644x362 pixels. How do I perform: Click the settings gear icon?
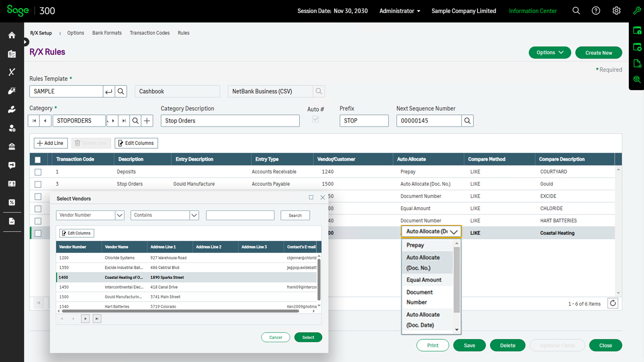(616, 11)
